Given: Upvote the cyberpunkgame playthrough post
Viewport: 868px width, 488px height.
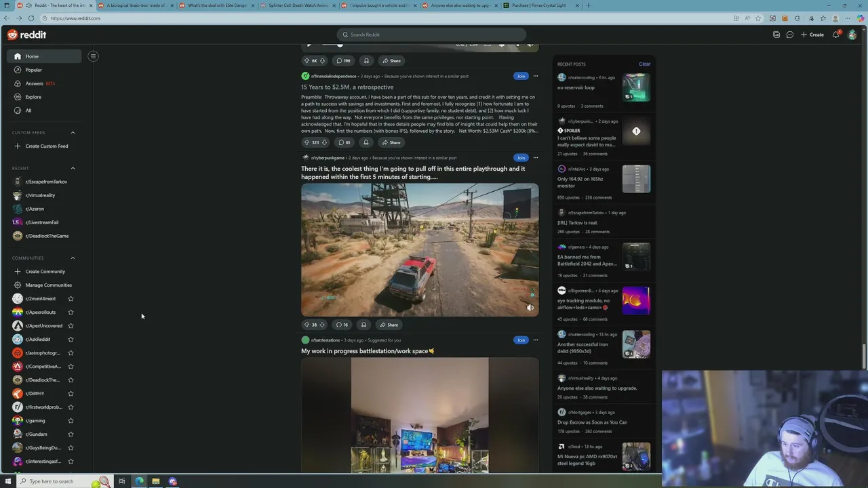Looking at the screenshot, I should click(307, 325).
